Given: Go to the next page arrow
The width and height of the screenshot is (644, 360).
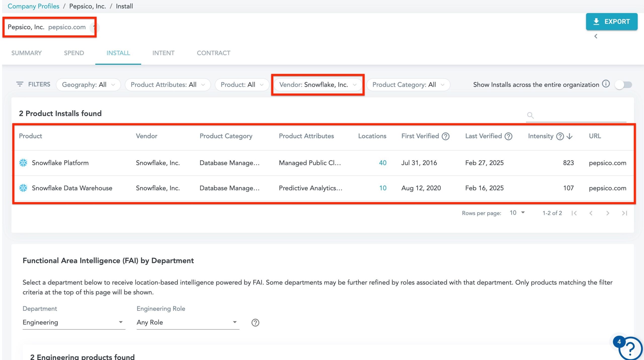Looking at the screenshot, I should (x=608, y=213).
